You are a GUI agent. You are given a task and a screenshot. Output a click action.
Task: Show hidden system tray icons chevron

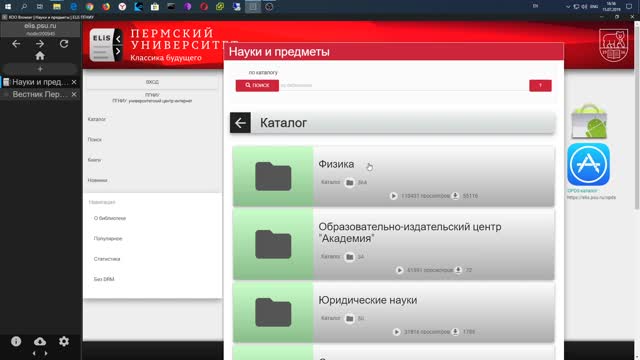(x=568, y=7)
